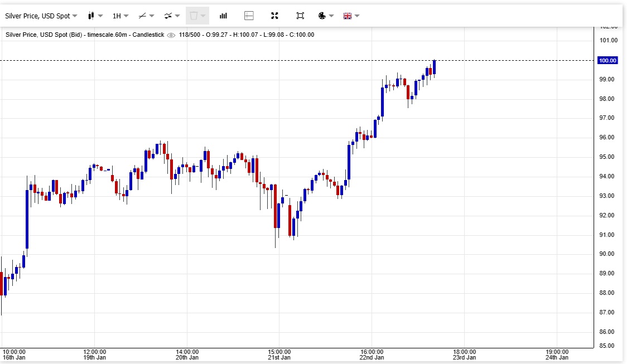Click the 85.00 price axis label
Viewport: 627px width, 364px height.
(x=606, y=346)
